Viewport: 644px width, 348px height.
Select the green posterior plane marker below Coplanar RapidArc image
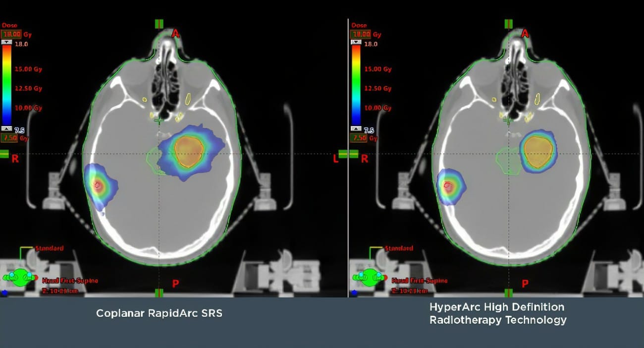[159, 293]
